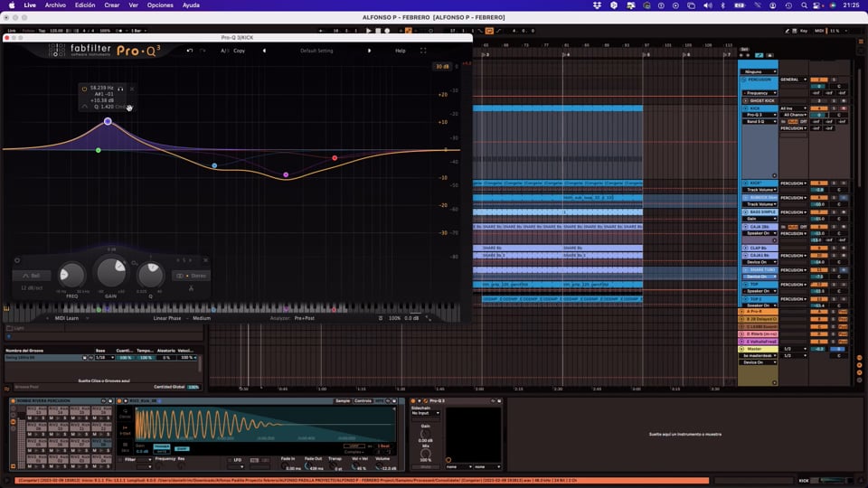Toggle Pro-Q 3 full screen mode
The width and height of the screenshot is (868, 488).
click(423, 51)
